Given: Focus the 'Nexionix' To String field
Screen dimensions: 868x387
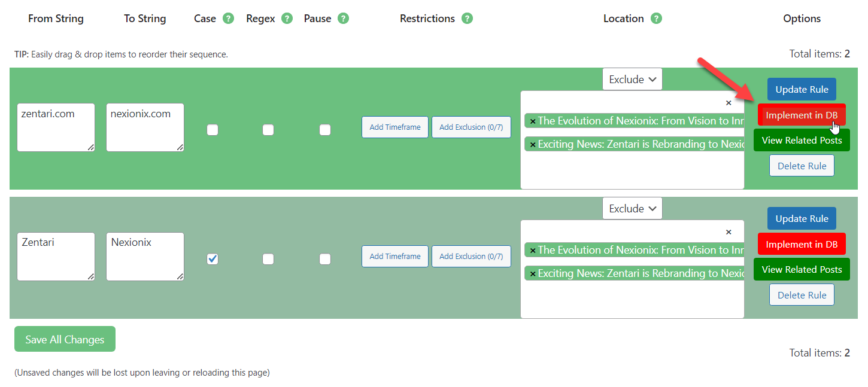Looking at the screenshot, I should click(x=145, y=257).
